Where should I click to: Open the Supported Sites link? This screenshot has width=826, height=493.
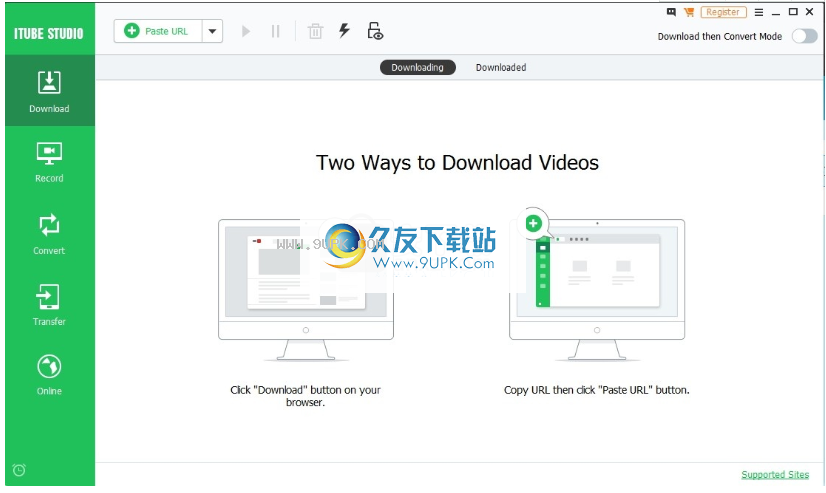pyautogui.click(x=775, y=475)
